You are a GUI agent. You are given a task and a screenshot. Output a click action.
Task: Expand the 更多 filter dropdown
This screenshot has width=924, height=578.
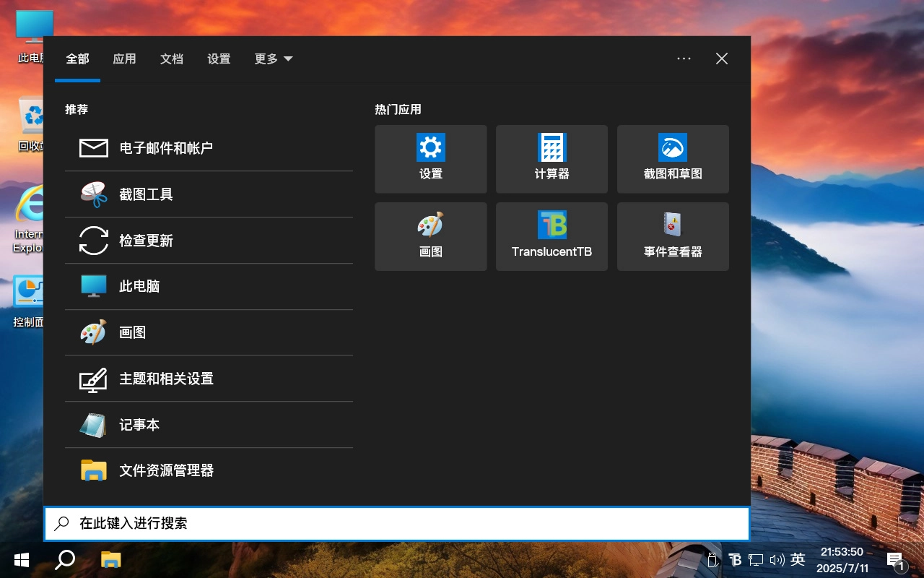pos(273,59)
